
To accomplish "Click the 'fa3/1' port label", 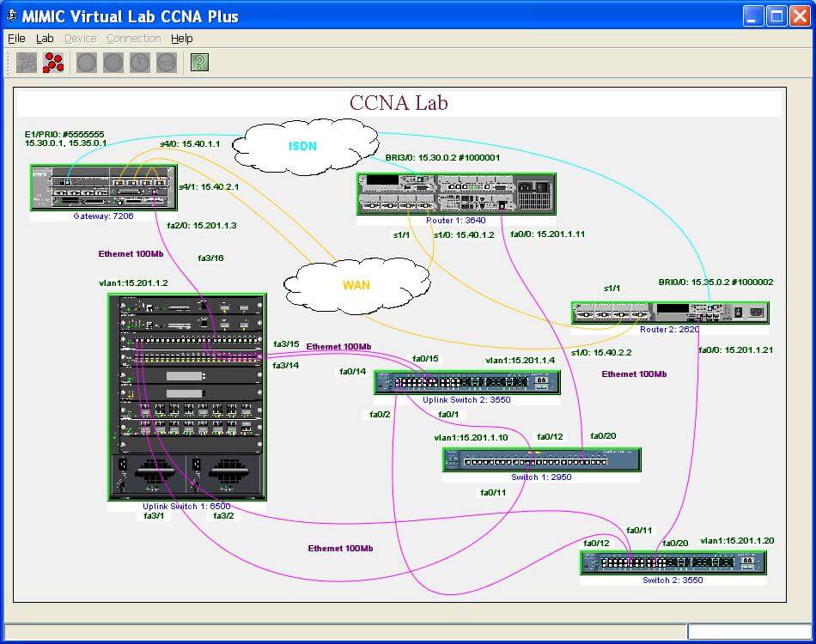I will coord(154,515).
